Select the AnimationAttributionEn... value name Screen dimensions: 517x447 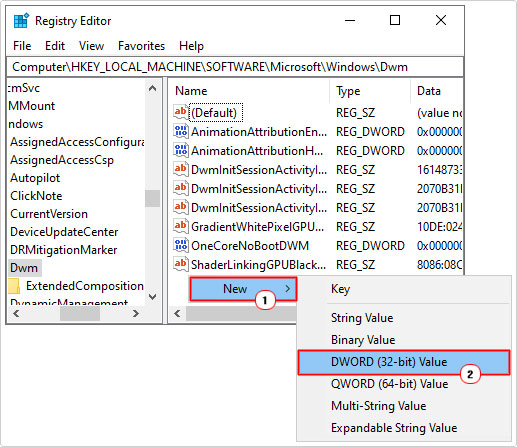(x=259, y=132)
